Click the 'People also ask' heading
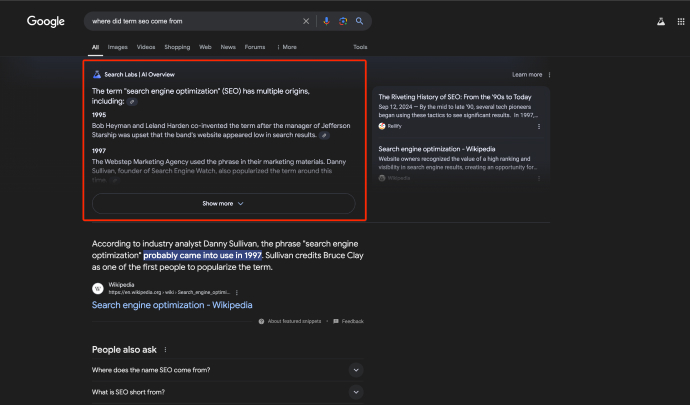Image resolution: width=690 pixels, height=405 pixels. pyautogui.click(x=124, y=350)
